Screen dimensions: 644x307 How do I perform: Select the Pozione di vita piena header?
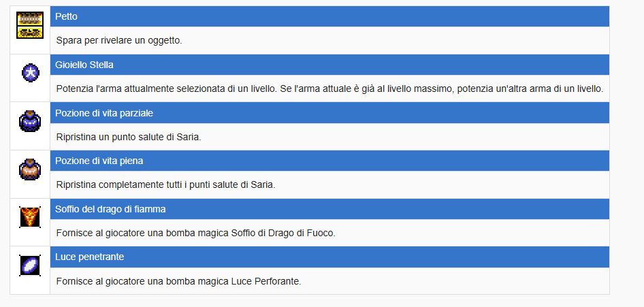point(329,161)
